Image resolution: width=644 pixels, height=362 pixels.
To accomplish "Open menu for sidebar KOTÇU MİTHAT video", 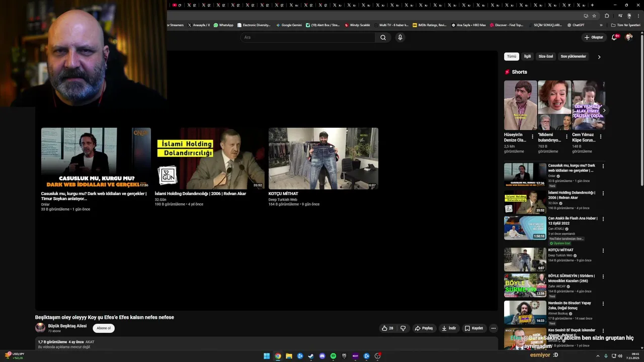I will 603,250.
